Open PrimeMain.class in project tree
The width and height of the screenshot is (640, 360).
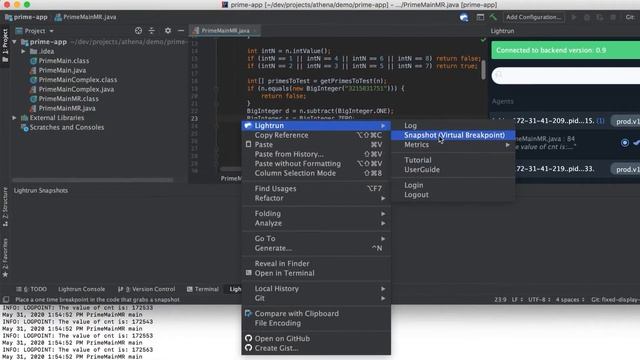[x=64, y=61]
